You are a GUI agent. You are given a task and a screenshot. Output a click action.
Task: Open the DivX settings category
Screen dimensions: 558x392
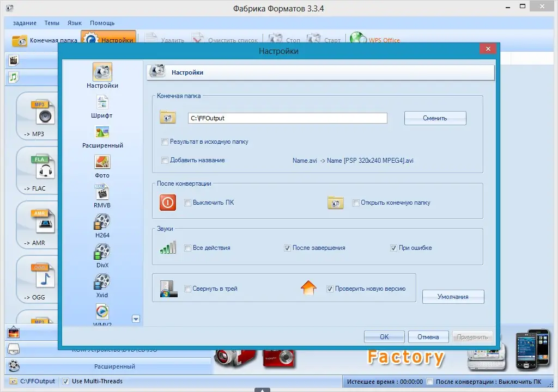(102, 256)
